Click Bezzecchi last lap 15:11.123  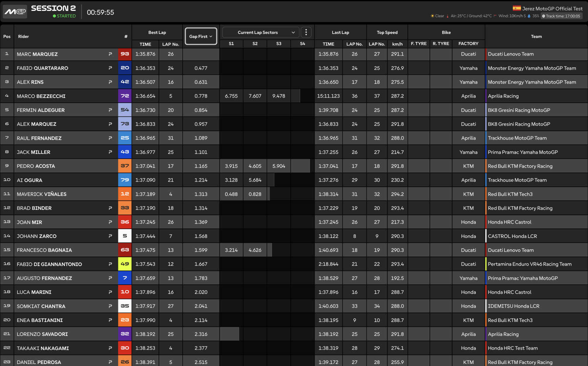328,96
